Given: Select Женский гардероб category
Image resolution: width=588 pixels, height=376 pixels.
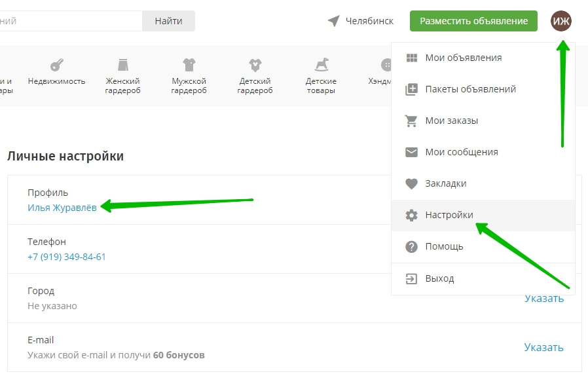Looking at the screenshot, I should coord(122,76).
